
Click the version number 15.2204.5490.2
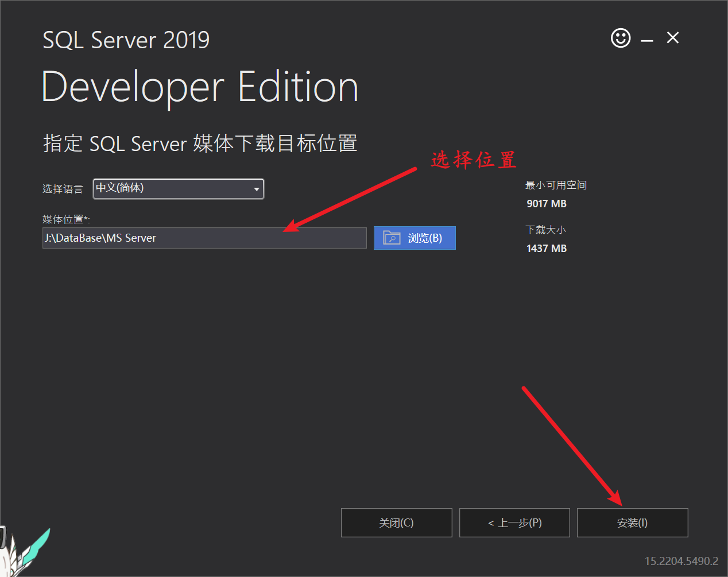pyautogui.click(x=681, y=561)
